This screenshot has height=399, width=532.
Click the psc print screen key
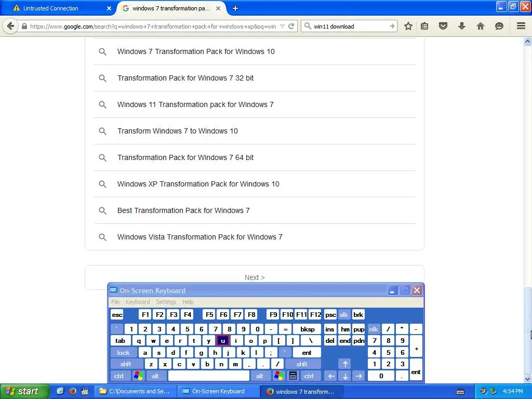330,314
